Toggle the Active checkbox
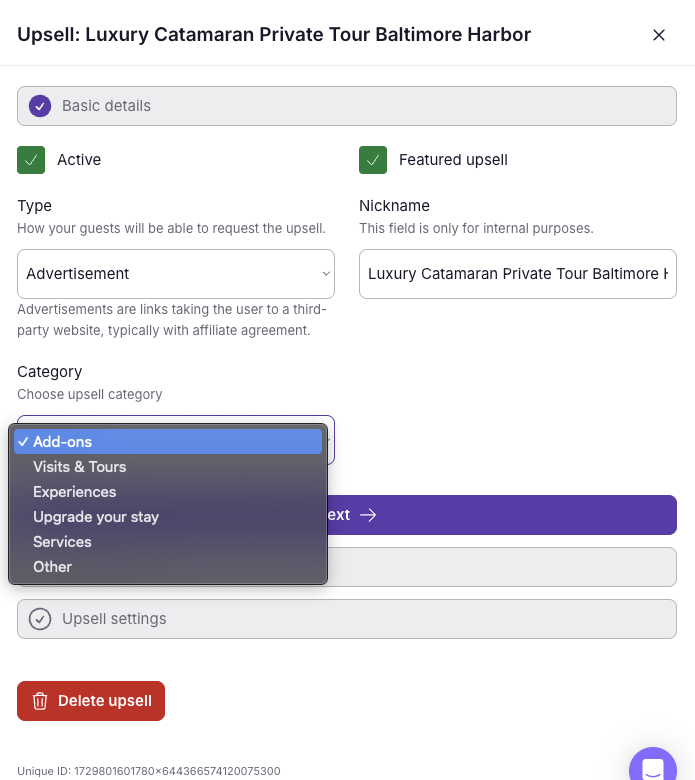 pos(31,159)
